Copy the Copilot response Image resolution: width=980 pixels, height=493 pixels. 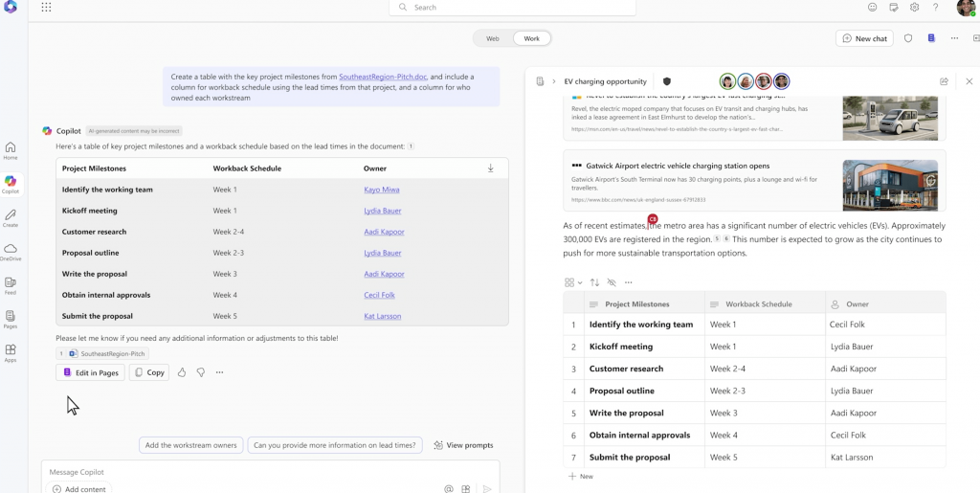click(x=148, y=372)
